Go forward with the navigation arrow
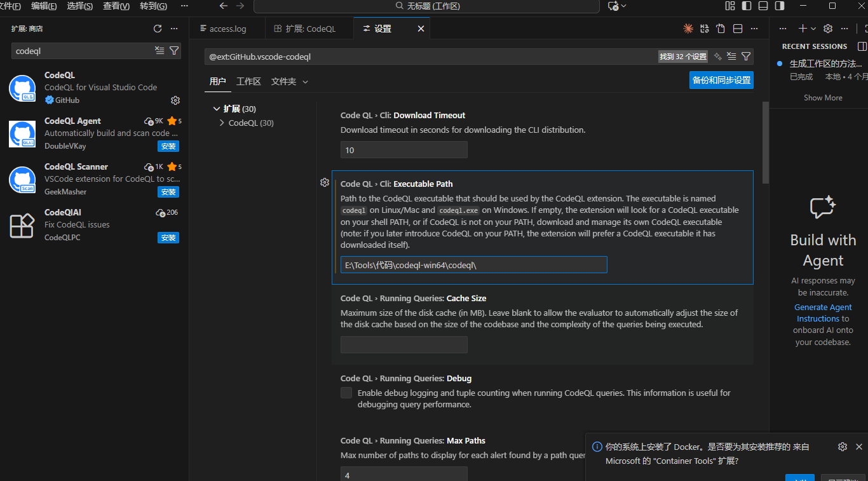The width and height of the screenshot is (868, 481). tap(240, 6)
